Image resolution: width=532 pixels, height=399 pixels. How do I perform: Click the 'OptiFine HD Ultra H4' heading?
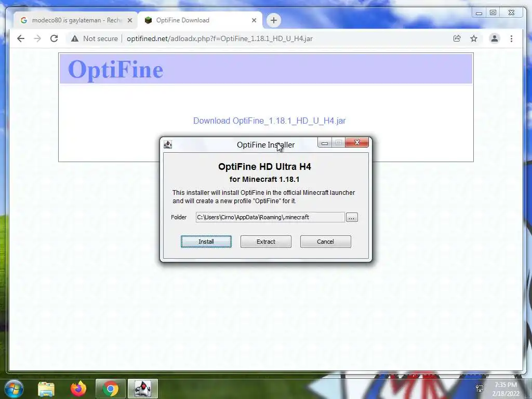(264, 167)
